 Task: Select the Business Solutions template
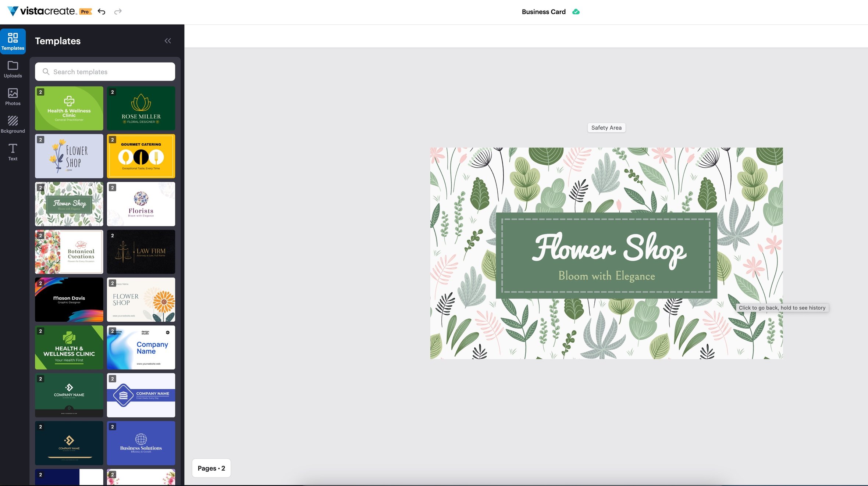click(141, 443)
